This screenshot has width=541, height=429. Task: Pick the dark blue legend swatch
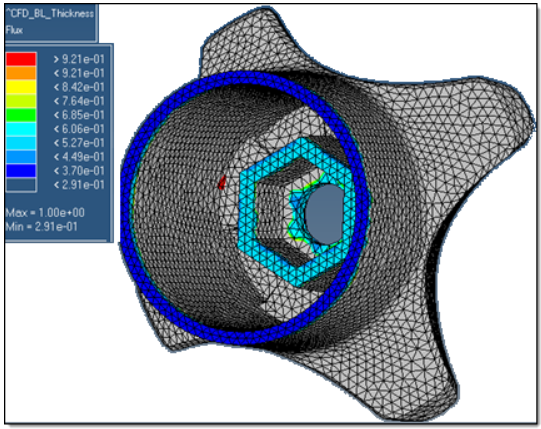[x=21, y=170]
